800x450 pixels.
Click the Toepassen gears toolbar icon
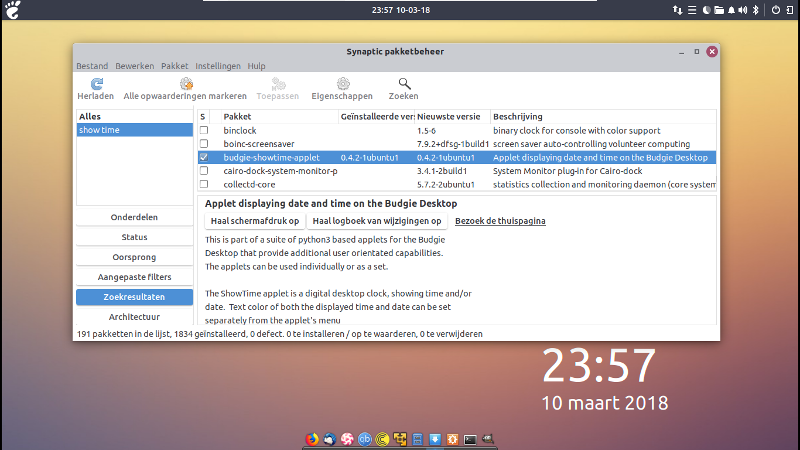[x=278, y=84]
